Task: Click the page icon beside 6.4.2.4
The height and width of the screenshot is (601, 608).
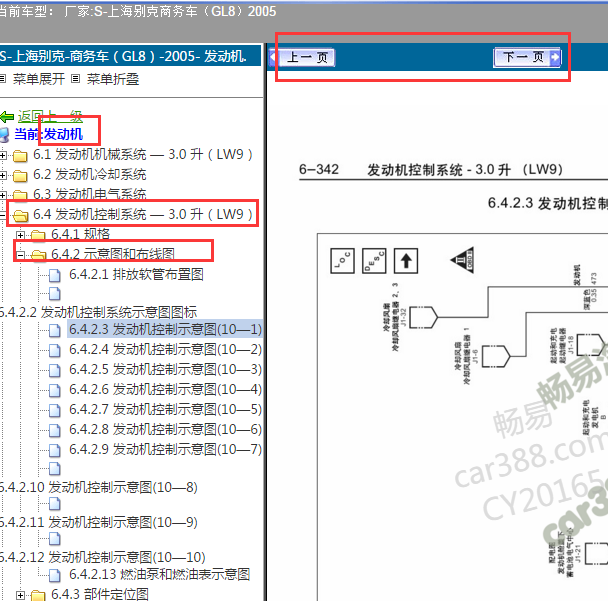Action: (55, 351)
